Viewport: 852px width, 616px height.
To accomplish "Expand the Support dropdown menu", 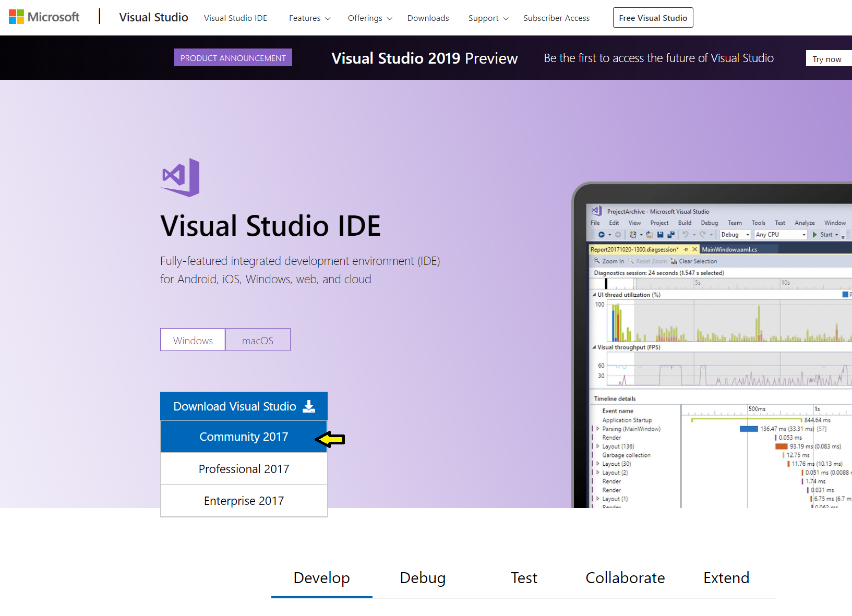I will pyautogui.click(x=488, y=18).
